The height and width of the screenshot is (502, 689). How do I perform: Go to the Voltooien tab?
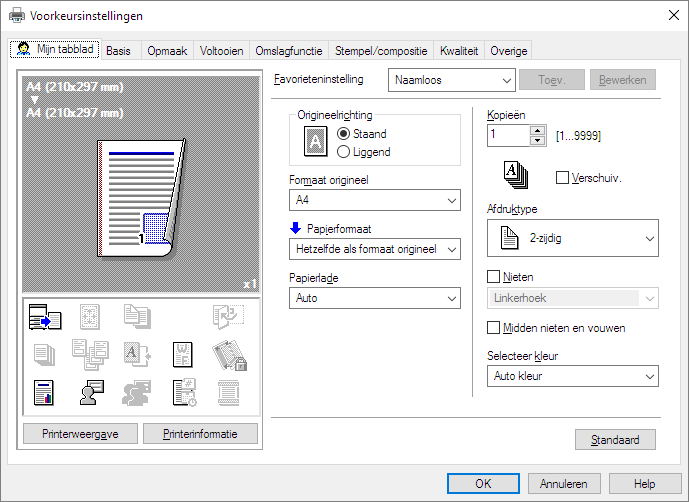click(221, 51)
